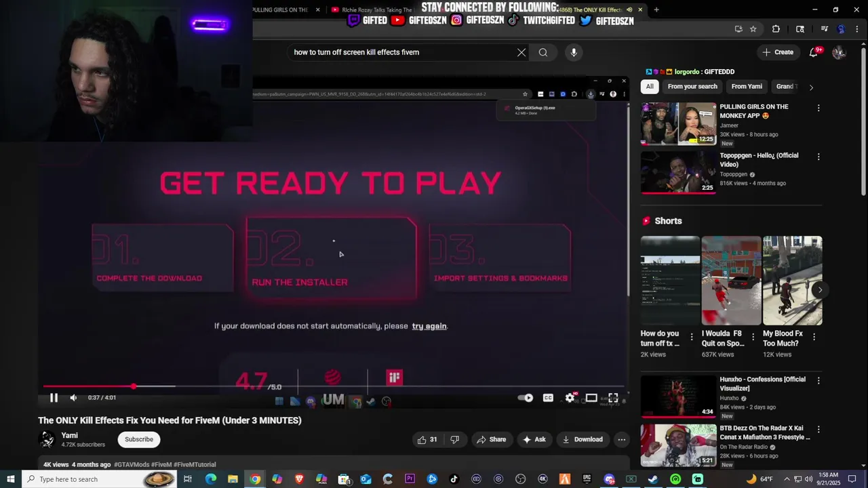
Task: Open the notifications bell
Action: (x=814, y=52)
